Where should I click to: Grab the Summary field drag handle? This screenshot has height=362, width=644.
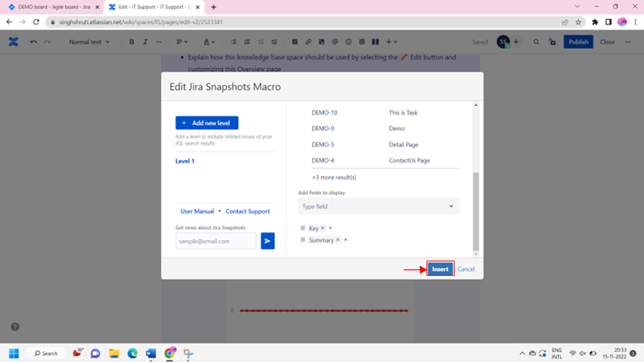point(302,240)
